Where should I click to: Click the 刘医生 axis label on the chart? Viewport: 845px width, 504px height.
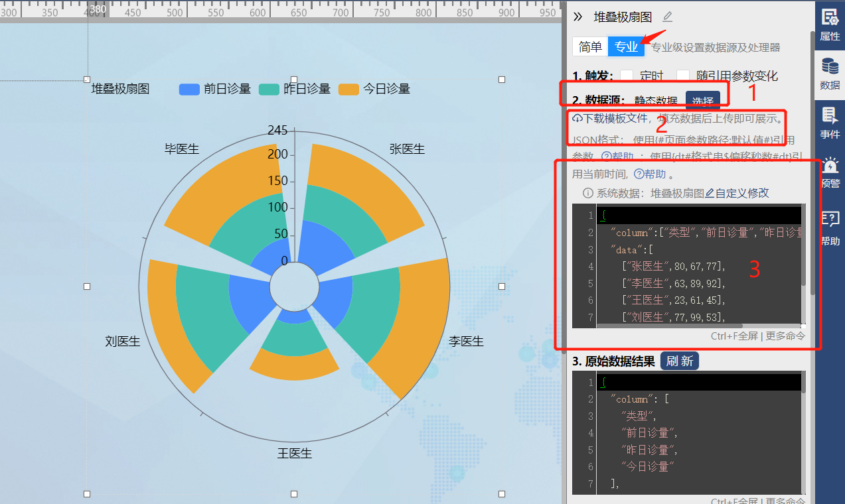click(123, 342)
